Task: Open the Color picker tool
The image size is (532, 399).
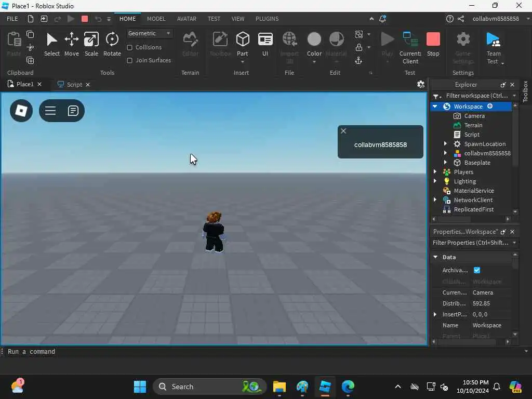Action: tap(314, 45)
